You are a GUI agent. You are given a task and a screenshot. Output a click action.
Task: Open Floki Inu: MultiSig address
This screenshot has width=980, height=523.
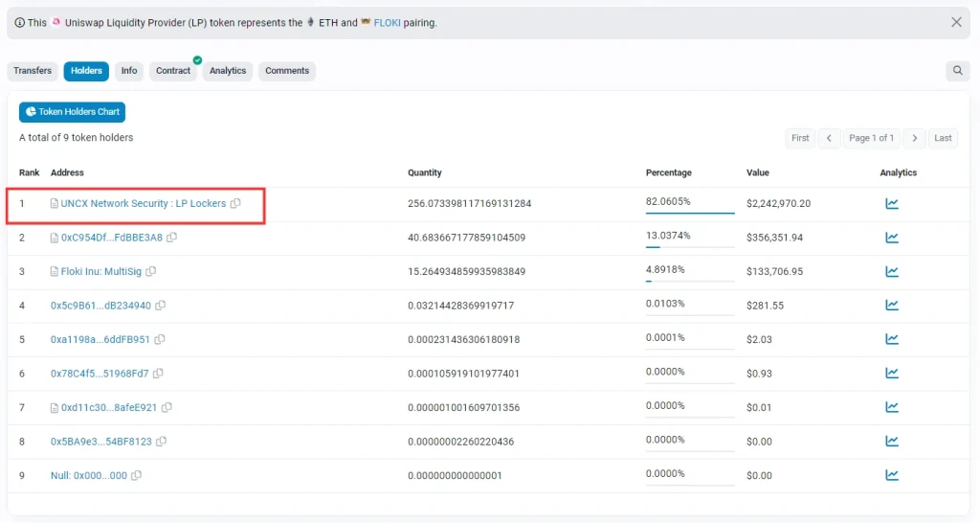click(x=100, y=271)
